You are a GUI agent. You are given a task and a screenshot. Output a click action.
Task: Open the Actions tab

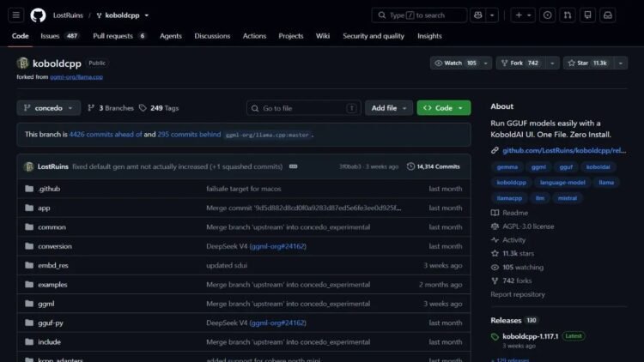click(x=254, y=36)
